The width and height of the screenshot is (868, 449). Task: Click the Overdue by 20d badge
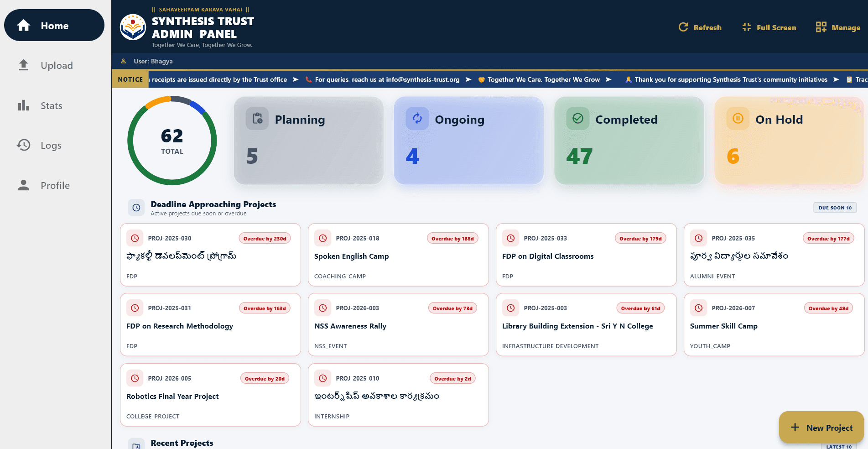point(265,378)
